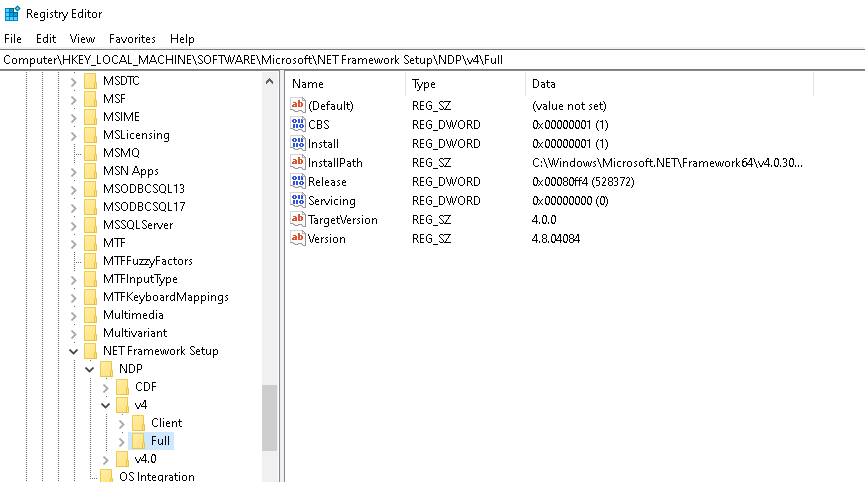Click the TargetVersion string value icon
Screen dimensions: 865x482
[298, 219]
